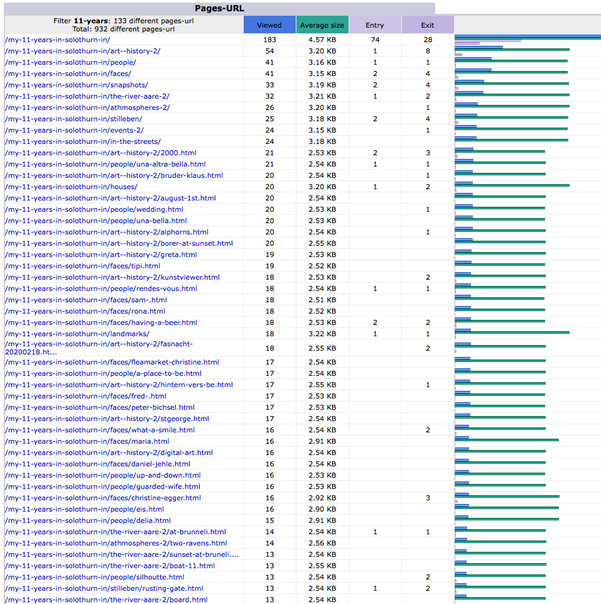This screenshot has width=601, height=604.
Task: Open the at-brunneli.html link
Action: [116, 532]
